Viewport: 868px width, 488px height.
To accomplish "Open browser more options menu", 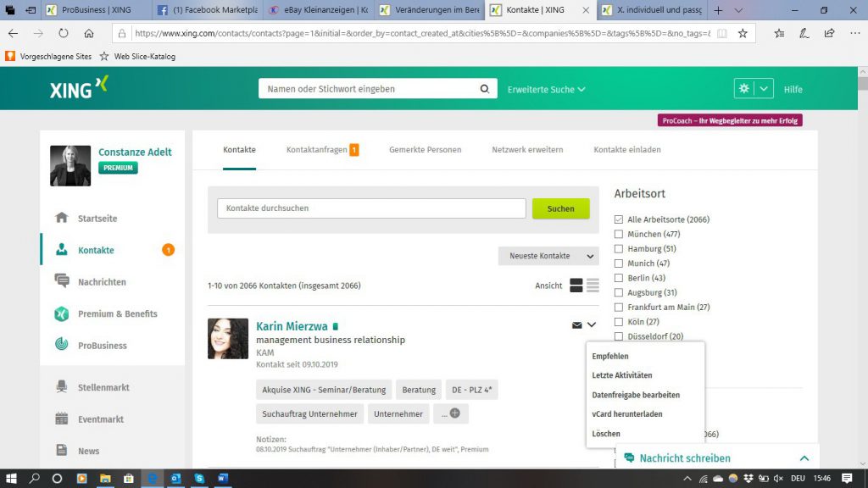I will [x=854, y=33].
